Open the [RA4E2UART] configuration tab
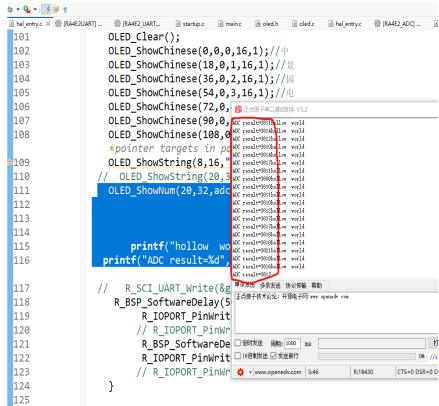The width and height of the screenshot is (439, 406). 79,24
